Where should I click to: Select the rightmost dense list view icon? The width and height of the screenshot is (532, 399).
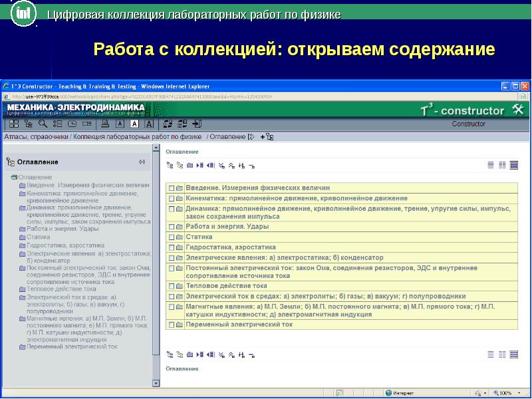click(x=514, y=166)
